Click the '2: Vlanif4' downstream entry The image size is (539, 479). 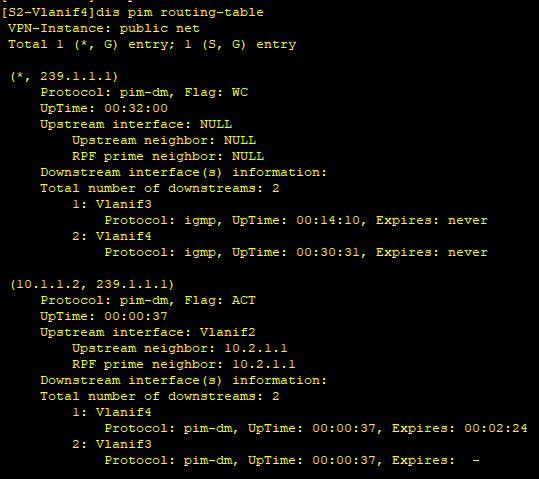112,237
